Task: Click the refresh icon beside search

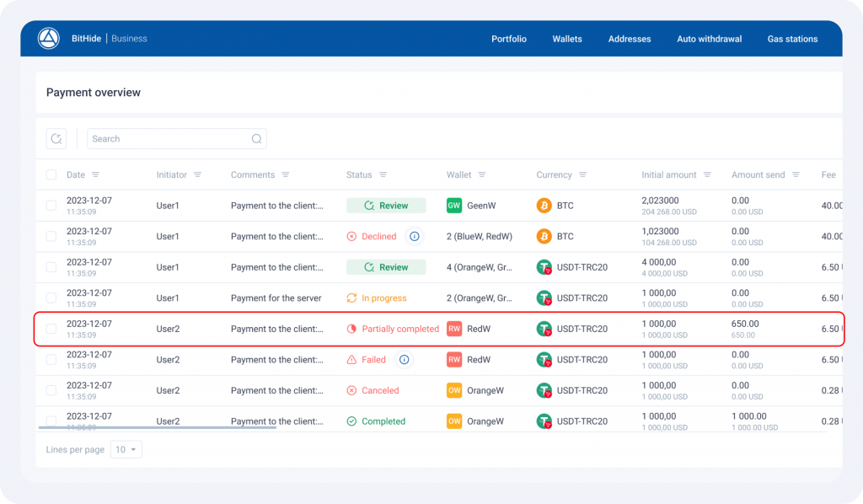Action: tap(56, 139)
